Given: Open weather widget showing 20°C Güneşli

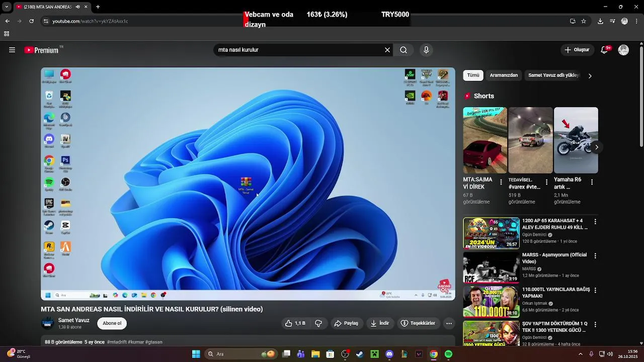Looking at the screenshot, I should point(19,354).
